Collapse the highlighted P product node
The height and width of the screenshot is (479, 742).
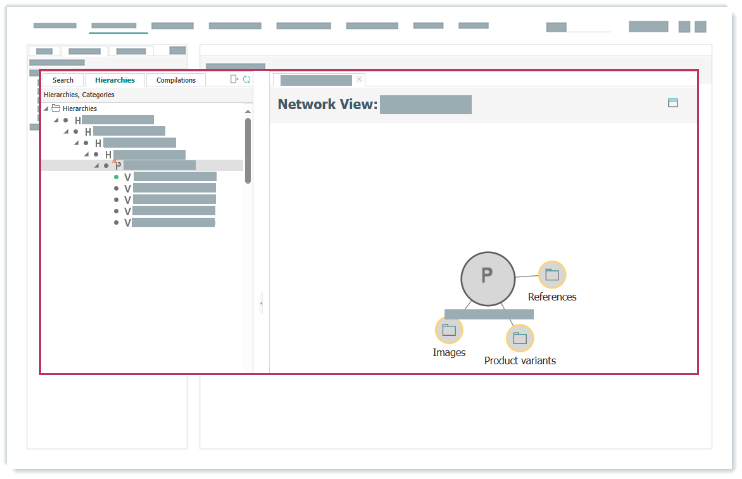[x=96, y=166]
